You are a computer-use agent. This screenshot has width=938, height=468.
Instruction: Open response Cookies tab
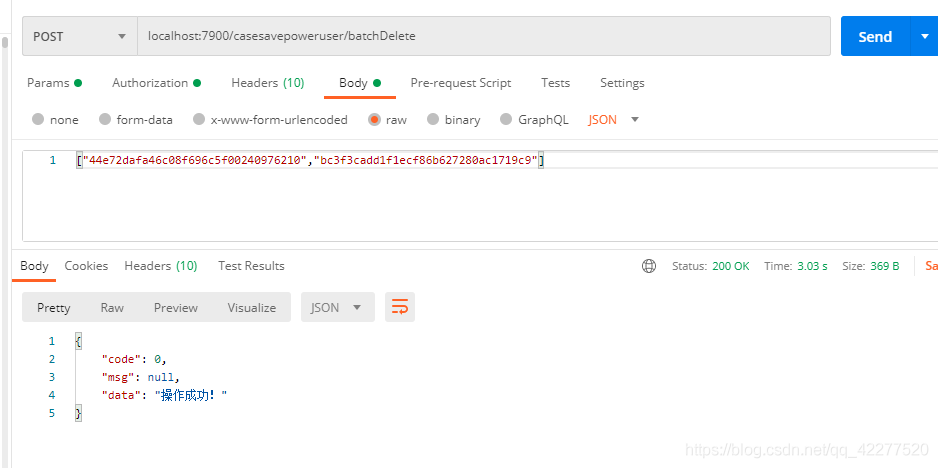point(86,266)
